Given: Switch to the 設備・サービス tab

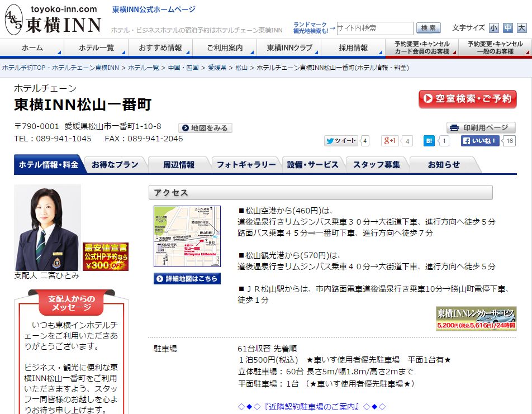Looking at the screenshot, I should (313, 165).
